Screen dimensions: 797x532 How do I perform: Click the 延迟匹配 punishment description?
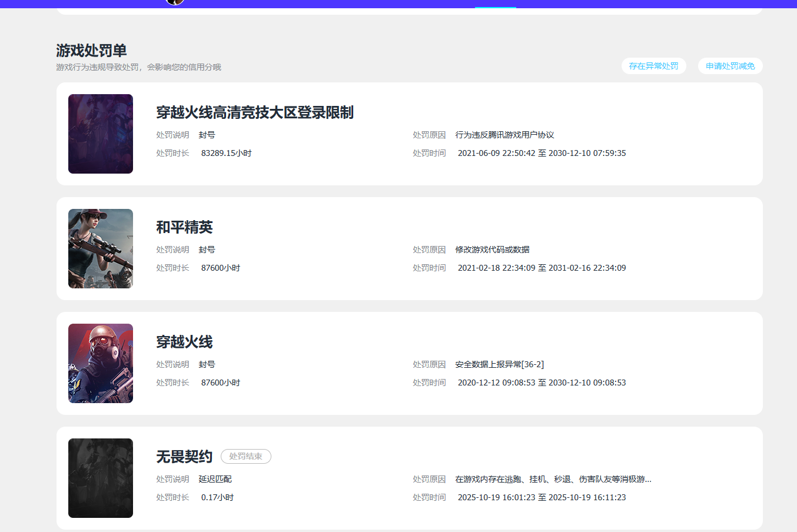point(215,479)
